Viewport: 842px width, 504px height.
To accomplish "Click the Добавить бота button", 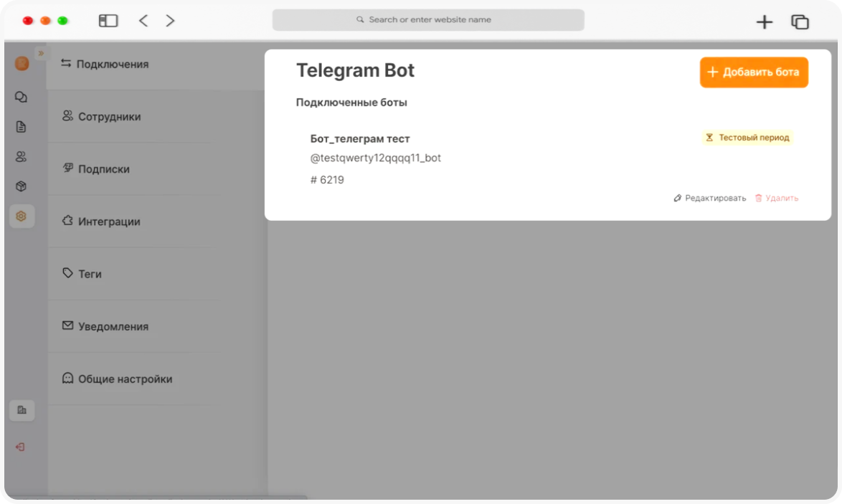I will pyautogui.click(x=754, y=72).
